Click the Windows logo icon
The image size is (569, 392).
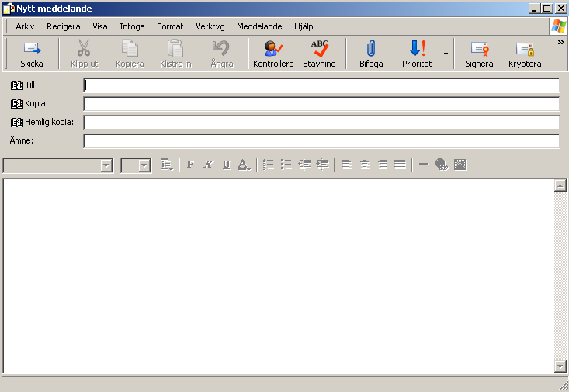pyautogui.click(x=559, y=26)
